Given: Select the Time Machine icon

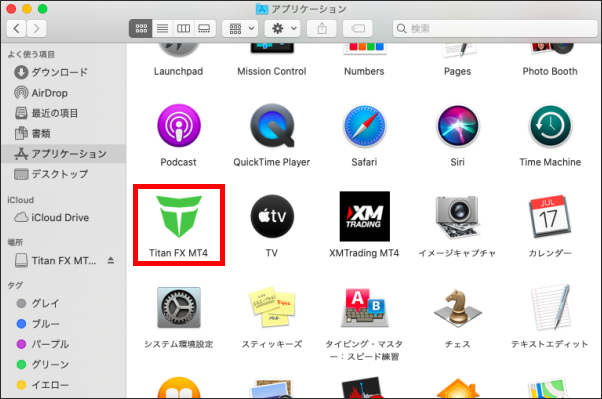Looking at the screenshot, I should (x=550, y=126).
